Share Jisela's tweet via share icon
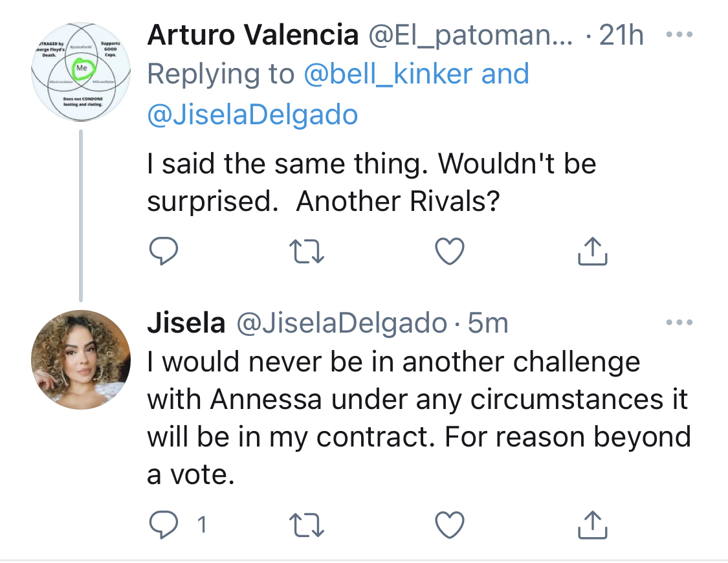The width and height of the screenshot is (728, 563). pos(592,525)
